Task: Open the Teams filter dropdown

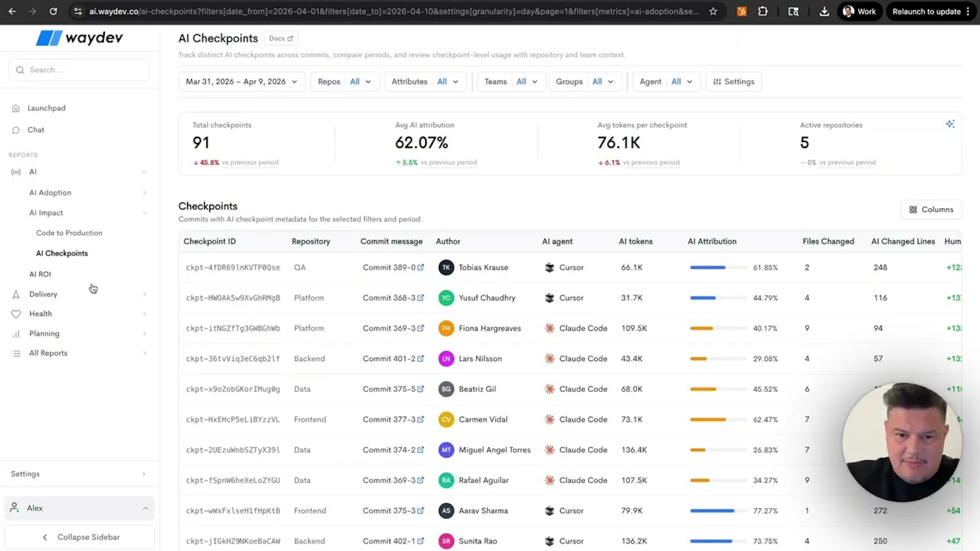Action: coord(511,81)
